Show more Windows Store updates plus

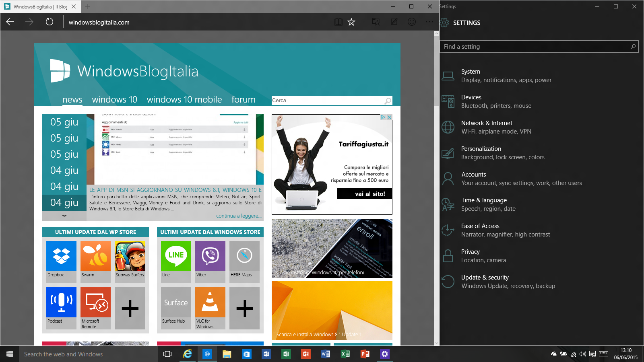[x=244, y=308]
